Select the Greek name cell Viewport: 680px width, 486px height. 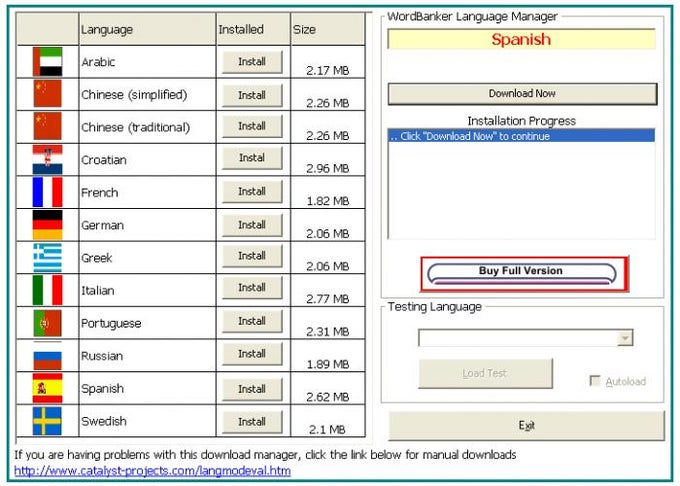(x=147, y=258)
